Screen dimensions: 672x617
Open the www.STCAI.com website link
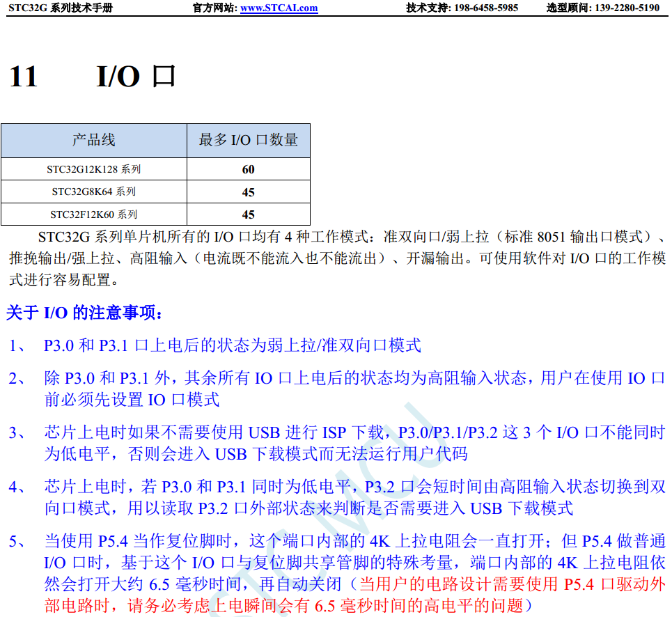pyautogui.click(x=279, y=8)
